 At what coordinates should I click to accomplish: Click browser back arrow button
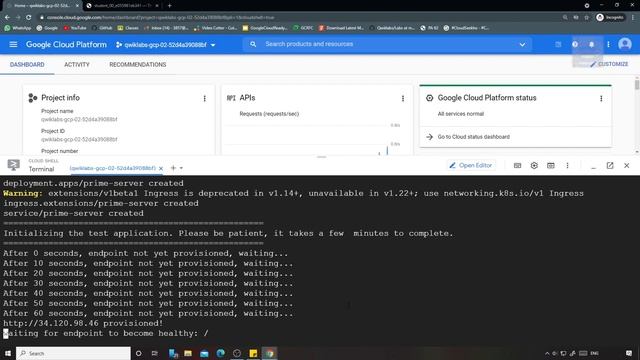tap(7, 18)
